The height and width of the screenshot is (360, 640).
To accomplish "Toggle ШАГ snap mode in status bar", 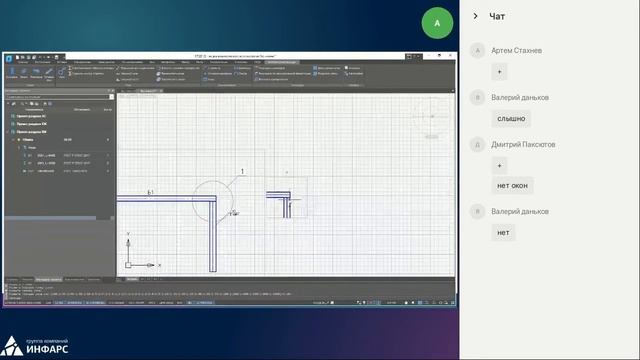I will coord(48,302).
